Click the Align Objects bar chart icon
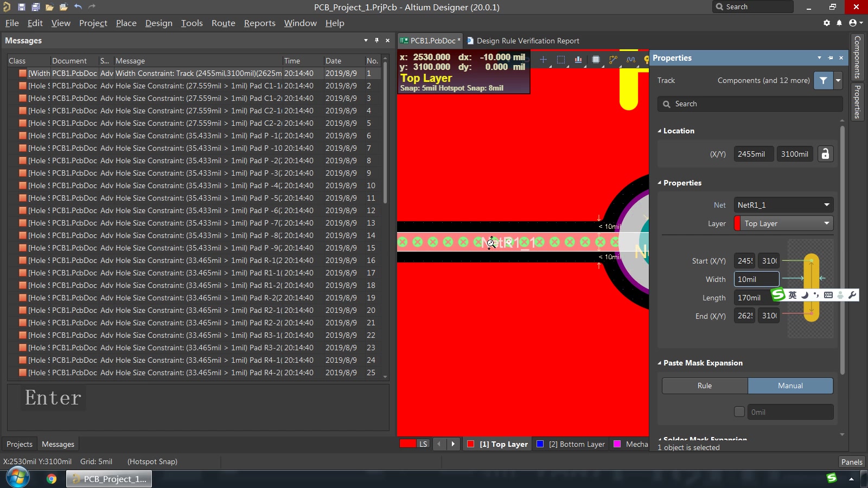868x488 pixels. pos(578,60)
